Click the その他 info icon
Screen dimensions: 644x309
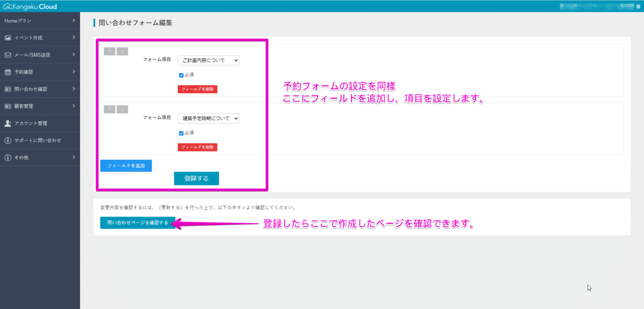8,157
